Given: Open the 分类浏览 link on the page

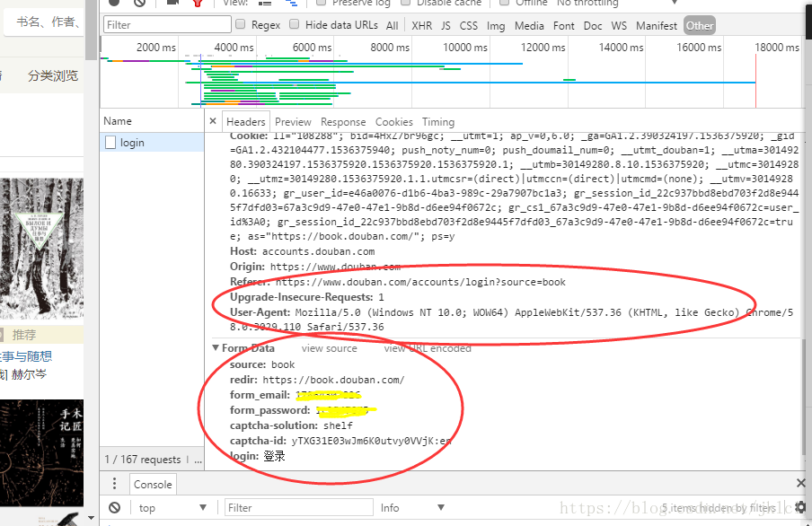Looking at the screenshot, I should coord(53,75).
